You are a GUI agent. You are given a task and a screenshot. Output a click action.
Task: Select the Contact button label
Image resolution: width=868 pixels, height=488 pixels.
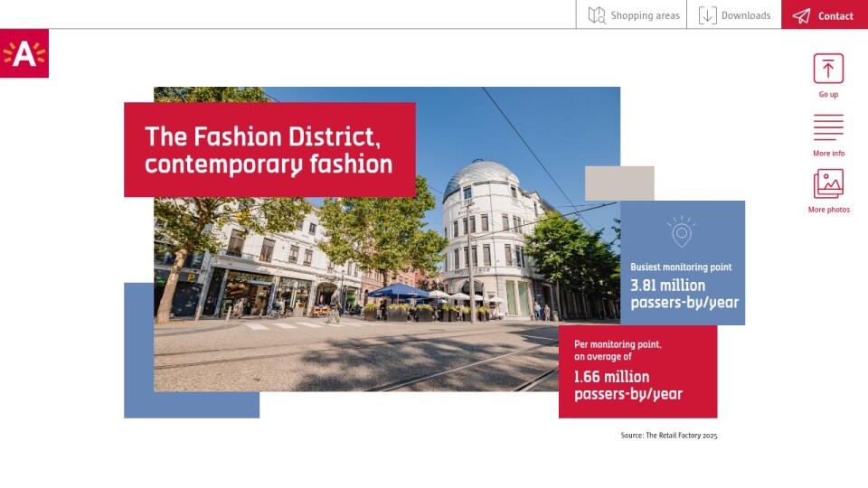[835, 16]
